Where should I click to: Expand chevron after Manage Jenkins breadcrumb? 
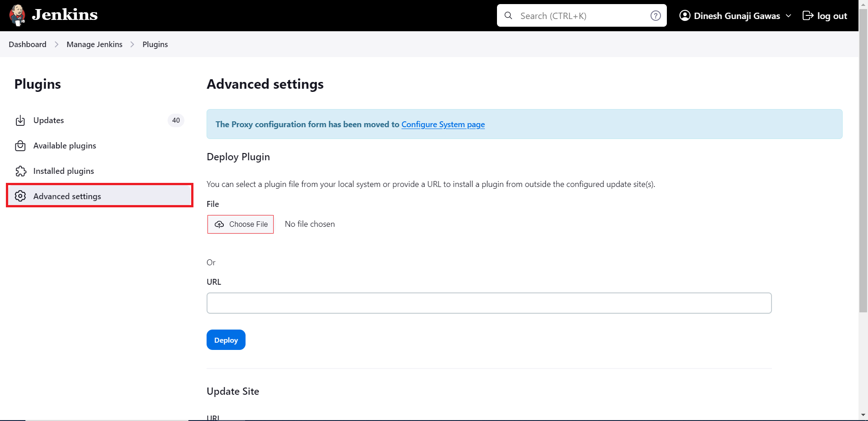pos(132,44)
